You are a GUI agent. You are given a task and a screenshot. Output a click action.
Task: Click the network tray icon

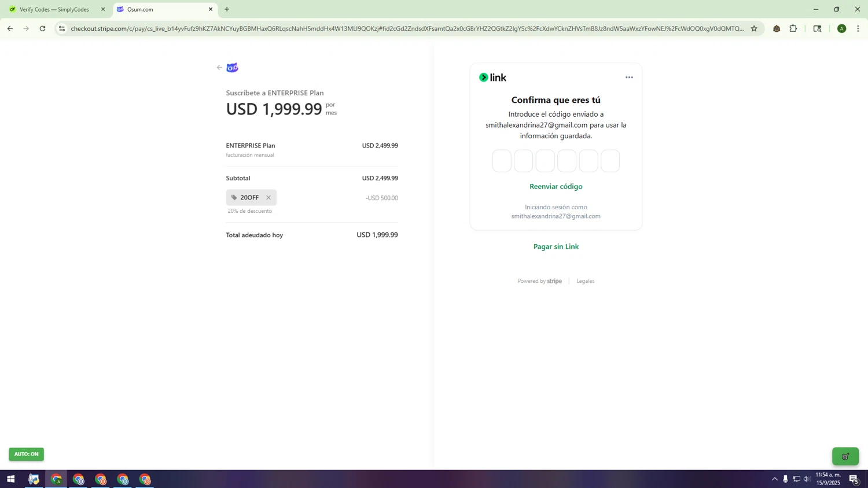[x=796, y=479]
